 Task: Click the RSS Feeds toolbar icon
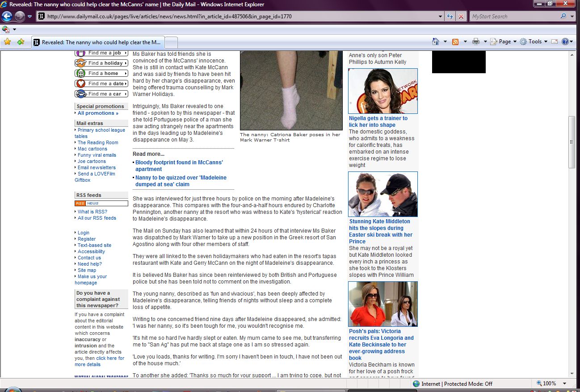point(455,42)
